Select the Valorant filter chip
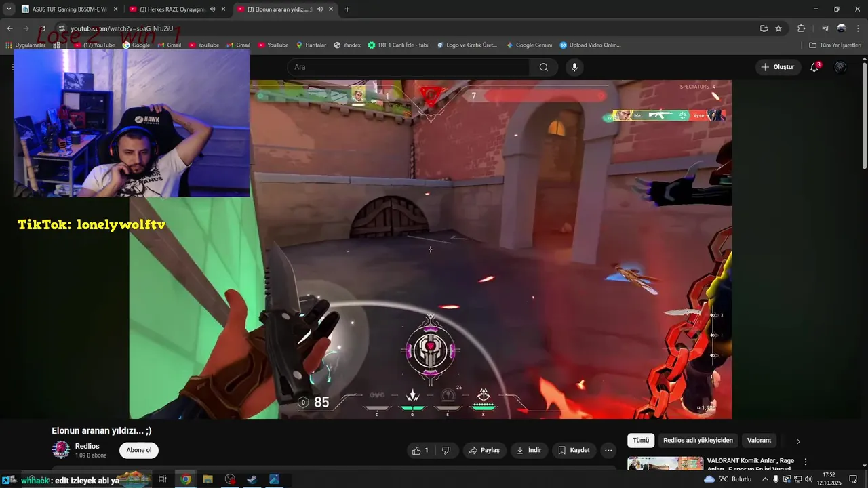Viewport: 868px width, 488px height. point(759,441)
